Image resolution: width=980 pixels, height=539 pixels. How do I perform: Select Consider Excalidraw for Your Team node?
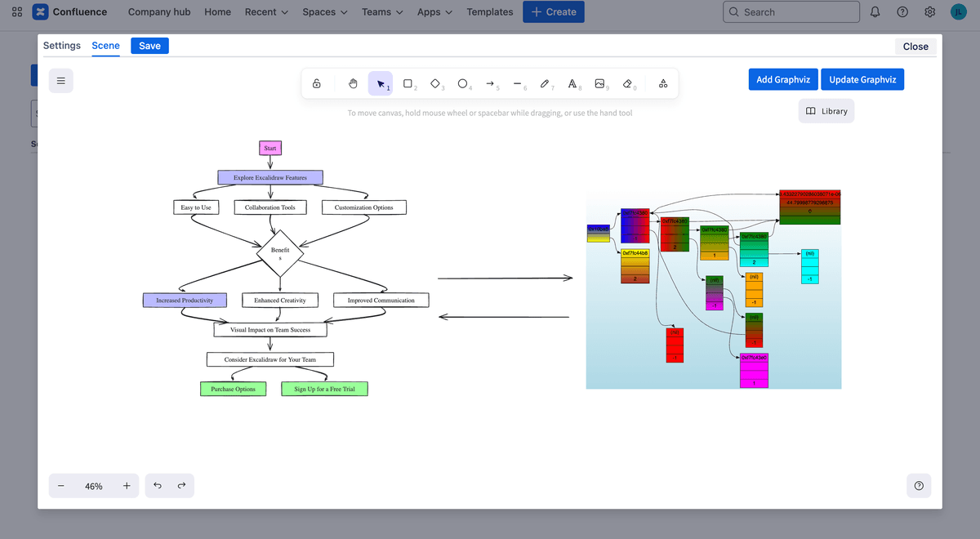pos(270,359)
